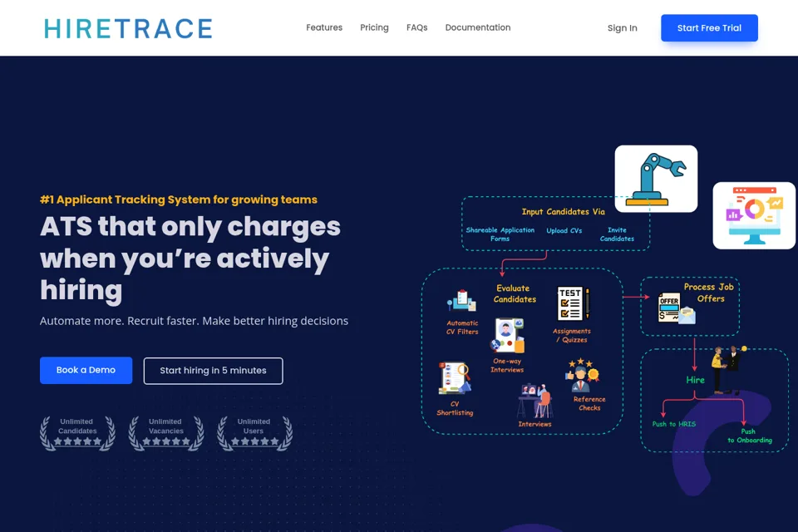Click the Book a Demo button

(86, 370)
